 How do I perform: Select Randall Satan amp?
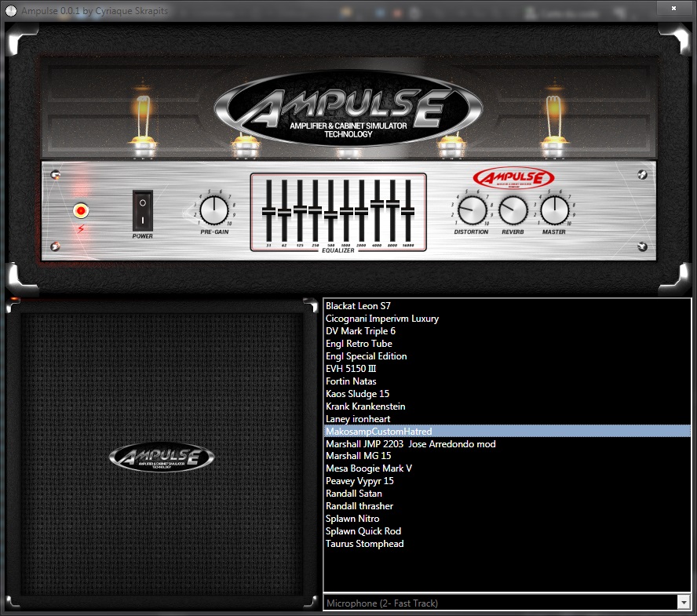click(x=507, y=494)
